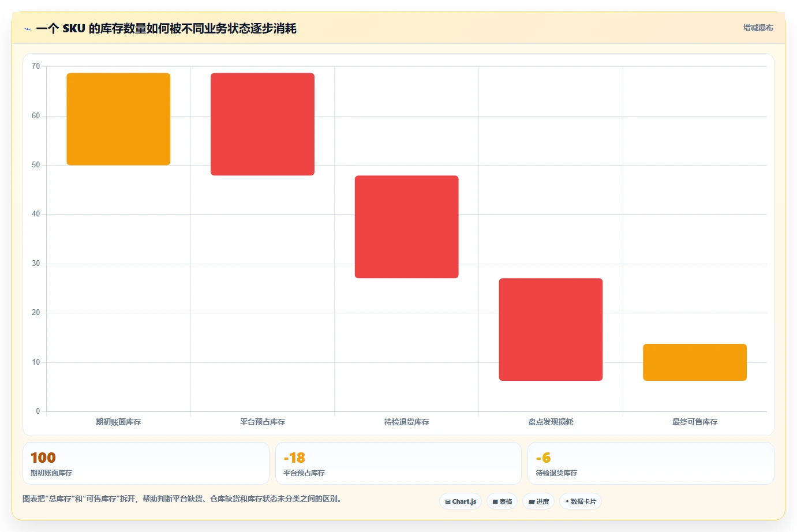Open the stat card showing -18
Screen dimensions: 797x532
398,463
